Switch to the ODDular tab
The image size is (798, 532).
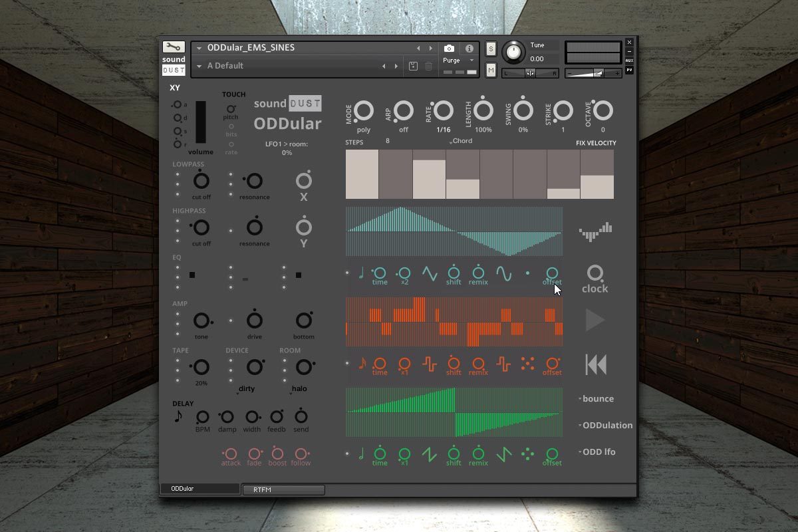(199, 489)
